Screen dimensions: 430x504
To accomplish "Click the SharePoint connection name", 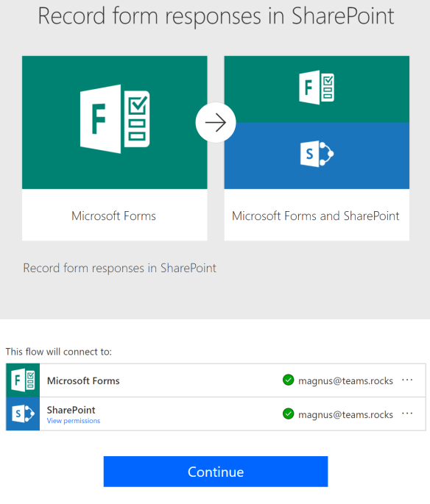I will [71, 410].
